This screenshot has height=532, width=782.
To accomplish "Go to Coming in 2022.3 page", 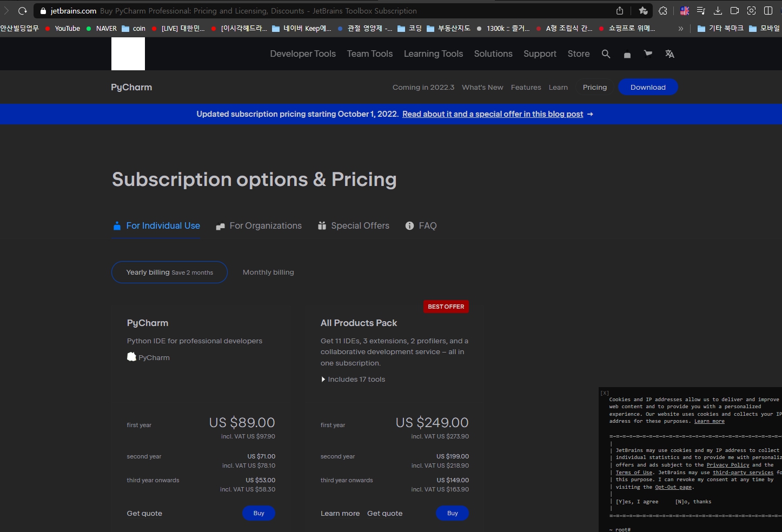I will (423, 87).
